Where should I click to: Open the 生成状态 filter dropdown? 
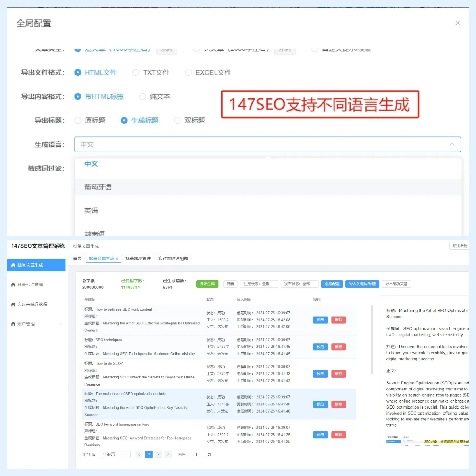pyautogui.click(x=259, y=284)
